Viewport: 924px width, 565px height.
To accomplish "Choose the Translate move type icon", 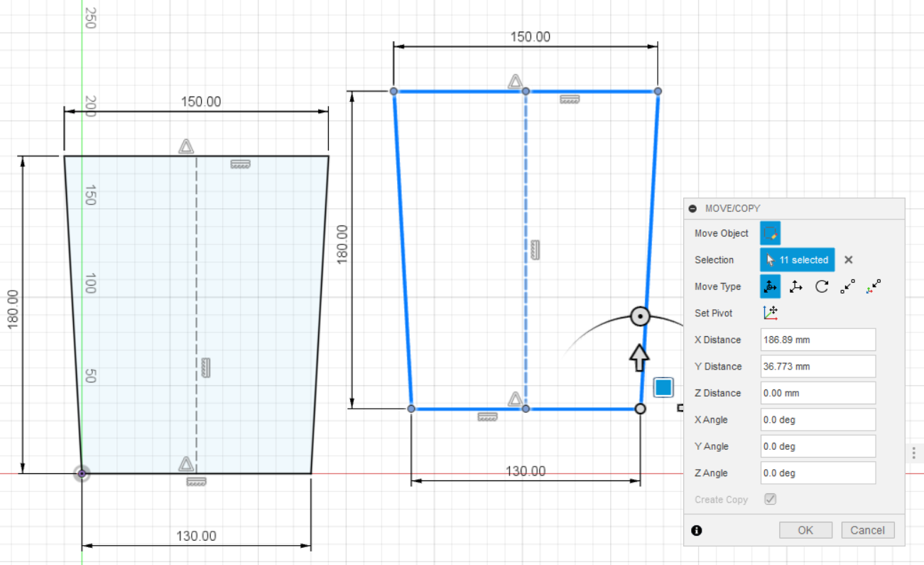I will pos(796,286).
